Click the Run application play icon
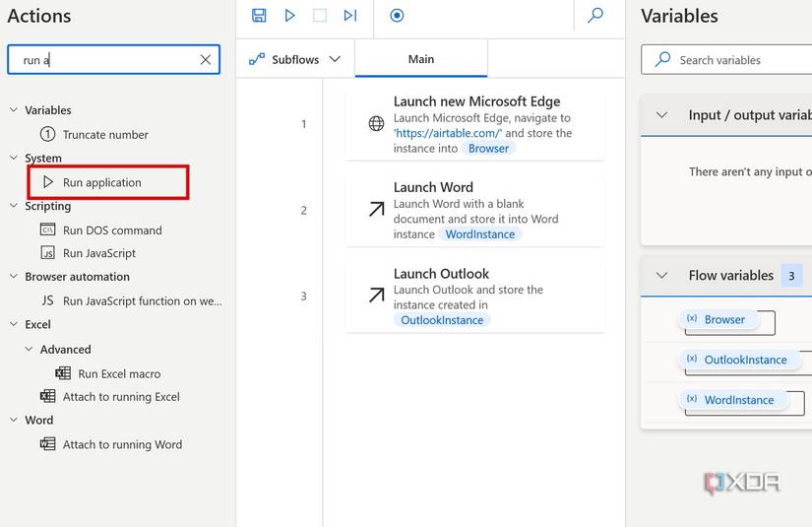 click(48, 182)
